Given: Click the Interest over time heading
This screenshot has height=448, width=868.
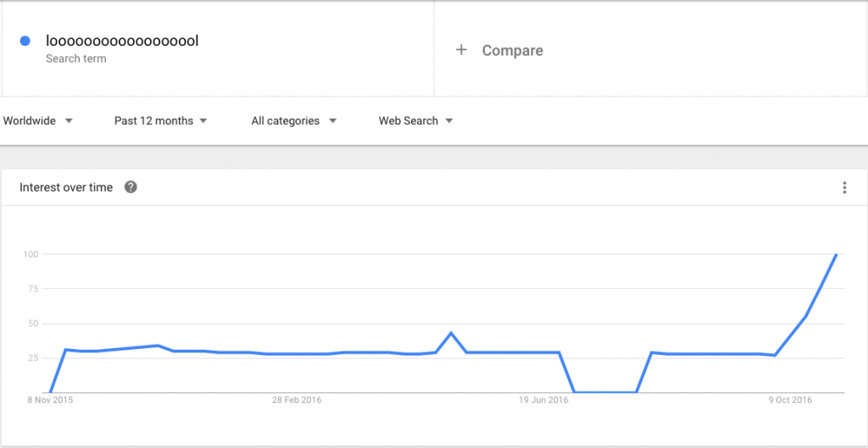Looking at the screenshot, I should click(66, 187).
